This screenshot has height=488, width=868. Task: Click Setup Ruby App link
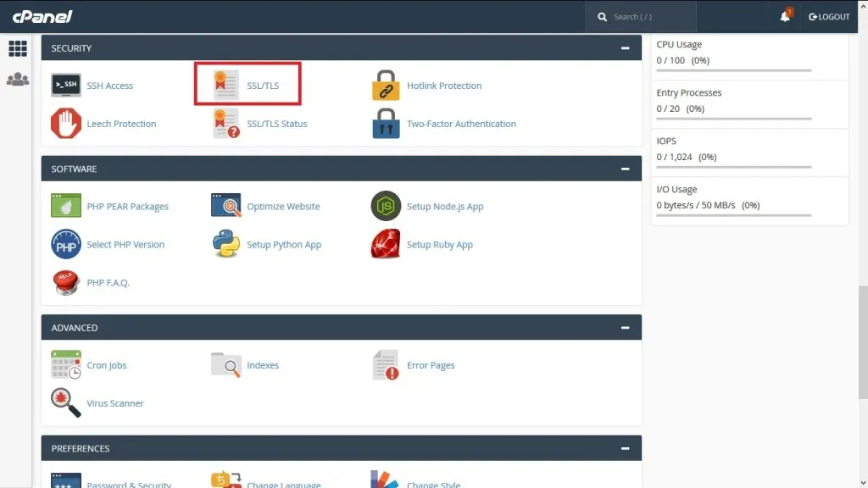click(x=440, y=244)
